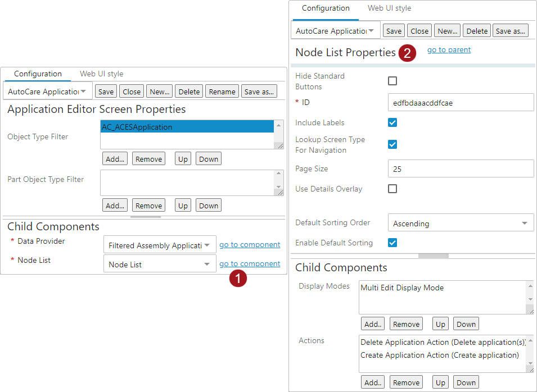
Task: Click Remove under Display Modes
Action: [406, 324]
